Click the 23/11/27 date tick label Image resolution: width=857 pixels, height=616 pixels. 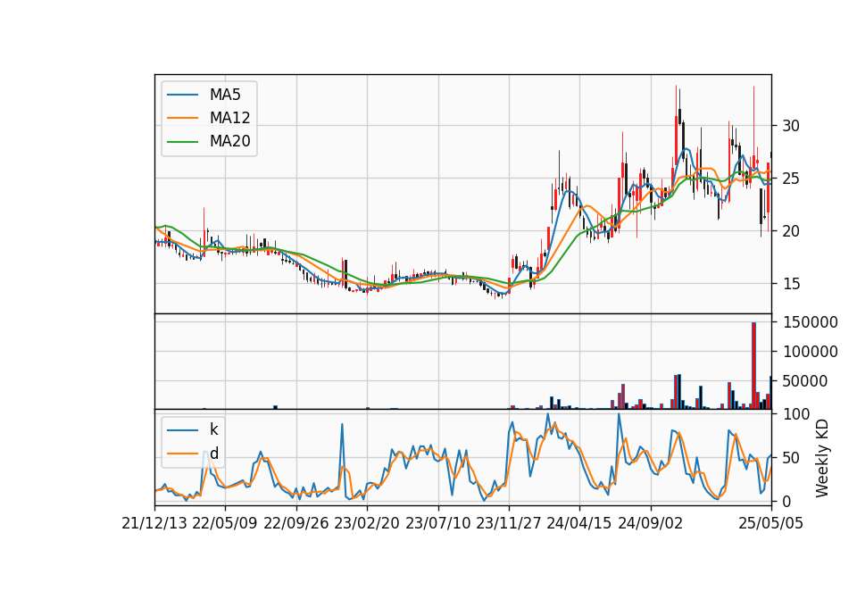point(508,523)
